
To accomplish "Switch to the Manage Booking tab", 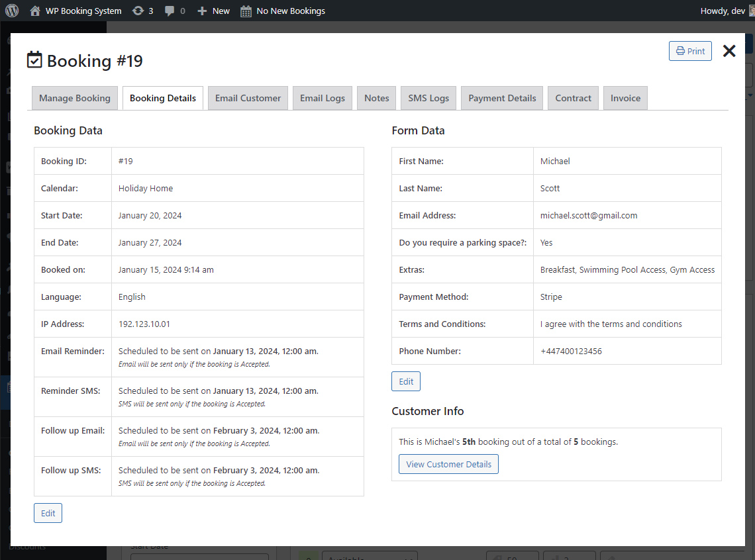I will pyautogui.click(x=74, y=97).
